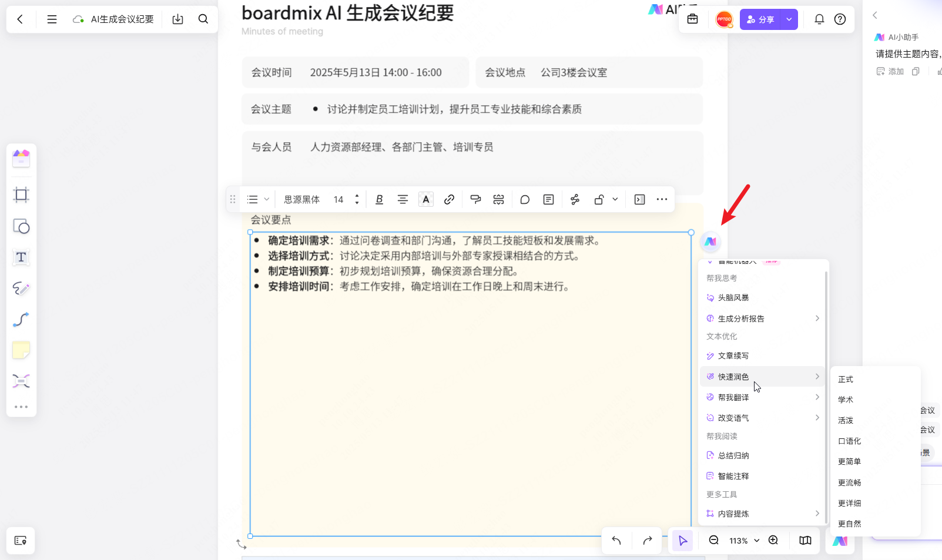Open the share dropdown arrow

(789, 19)
